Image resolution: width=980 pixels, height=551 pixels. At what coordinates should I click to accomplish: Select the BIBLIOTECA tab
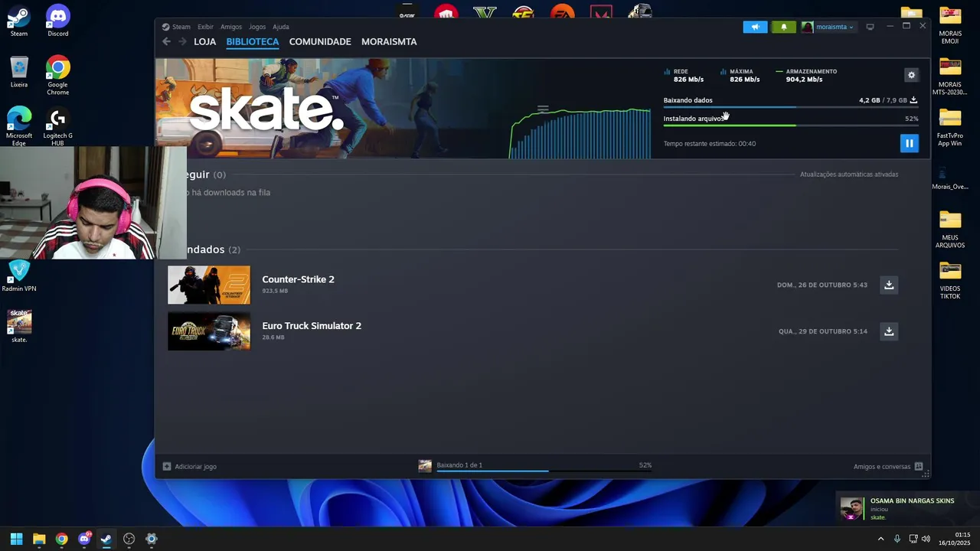[252, 41]
